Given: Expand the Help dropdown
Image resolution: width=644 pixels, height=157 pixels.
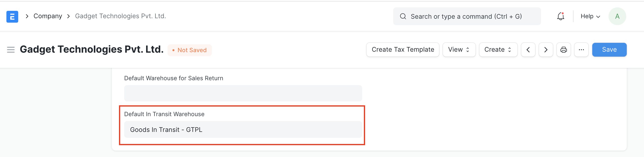Looking at the screenshot, I should click(x=590, y=16).
